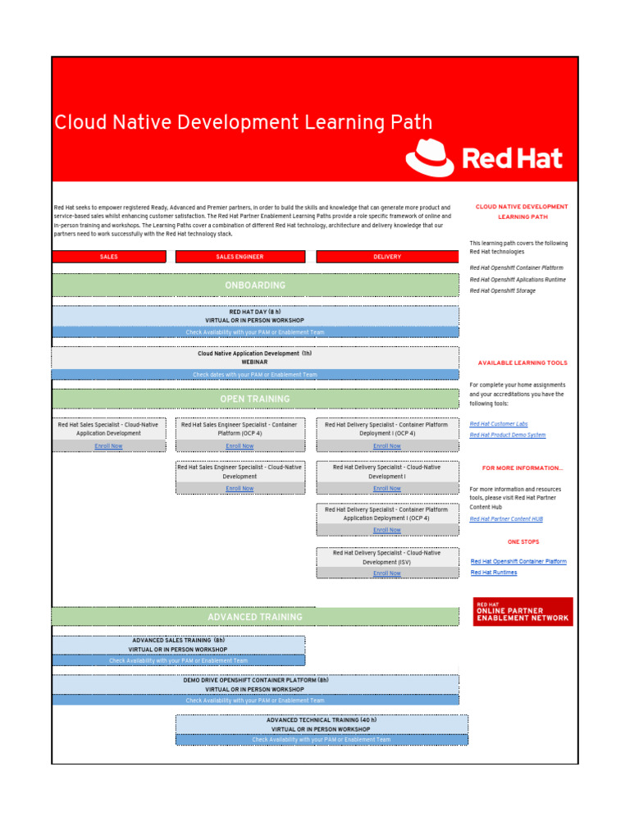Image resolution: width=630 pixels, height=840 pixels.
Task: Click the Red Hat Openshift Storage text
Action: coord(503,291)
